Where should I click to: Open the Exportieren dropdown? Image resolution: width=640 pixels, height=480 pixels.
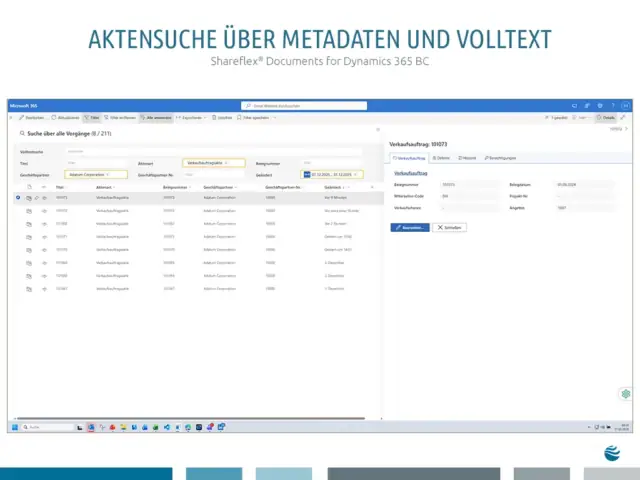point(191,118)
